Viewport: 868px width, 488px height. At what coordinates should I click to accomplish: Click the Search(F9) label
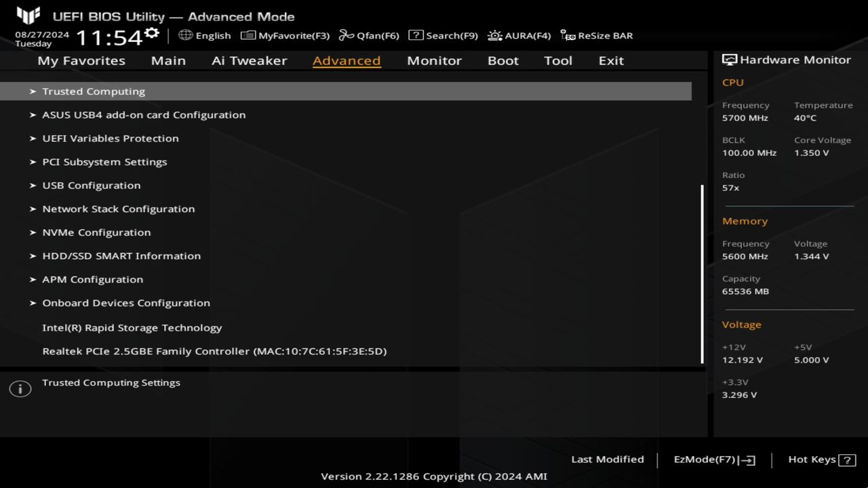coord(452,36)
